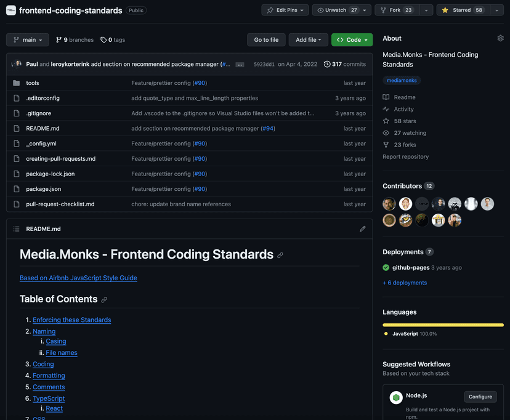This screenshot has width=510, height=420.
Task: Open the 9 branches link
Action: click(x=75, y=40)
